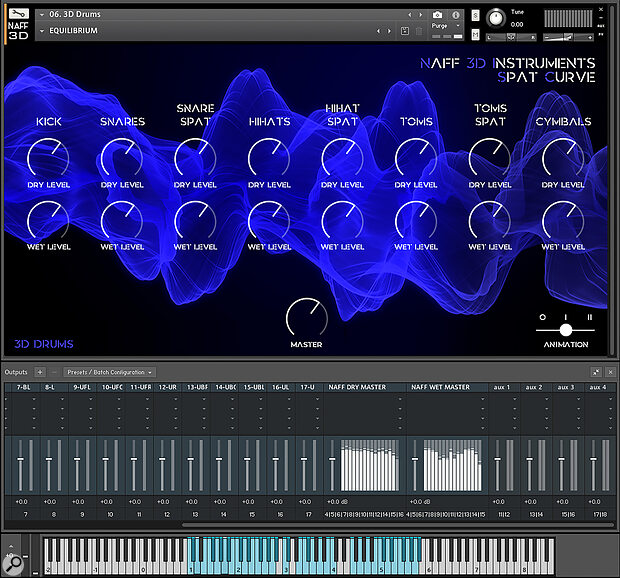Image resolution: width=620 pixels, height=578 pixels.
Task: Click the Master volume knob
Action: (306, 318)
